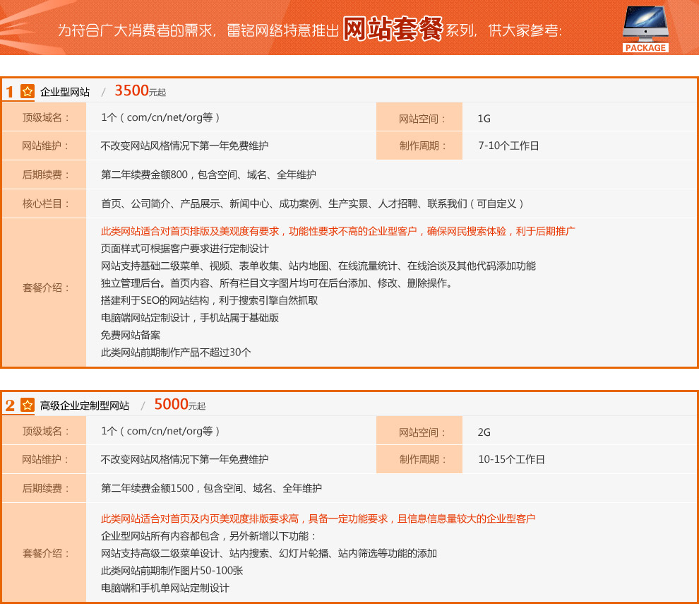The width and height of the screenshot is (699, 616).
Task: Click the line starting 网站支持基础二级菜单
Action: pyautogui.click(x=318, y=266)
